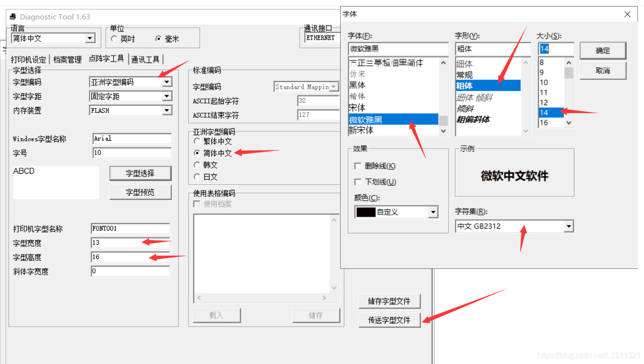Open the 字符集 中文 GB2312 dropdown
644x364 pixels.
[568, 226]
